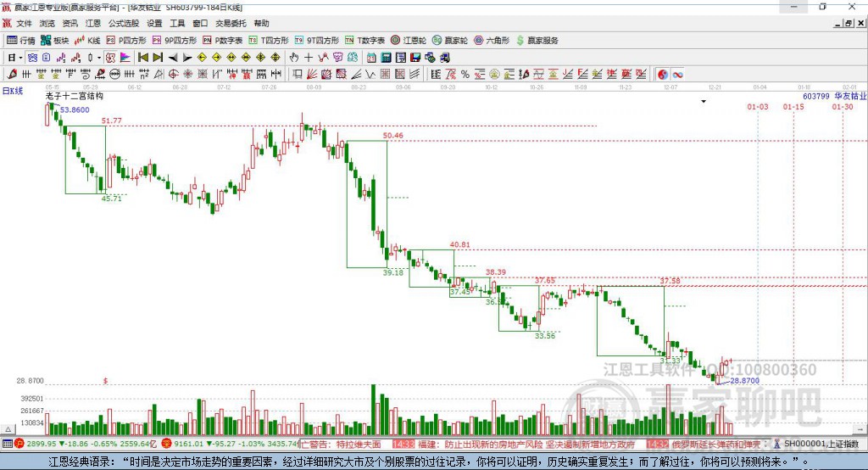The image size is (868, 470).
Task: Expand the candlestick style dropdown arrow
Action: point(99,58)
